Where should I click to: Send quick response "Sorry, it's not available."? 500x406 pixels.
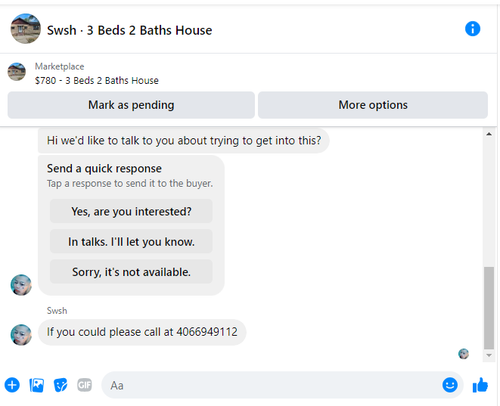pyautogui.click(x=131, y=272)
